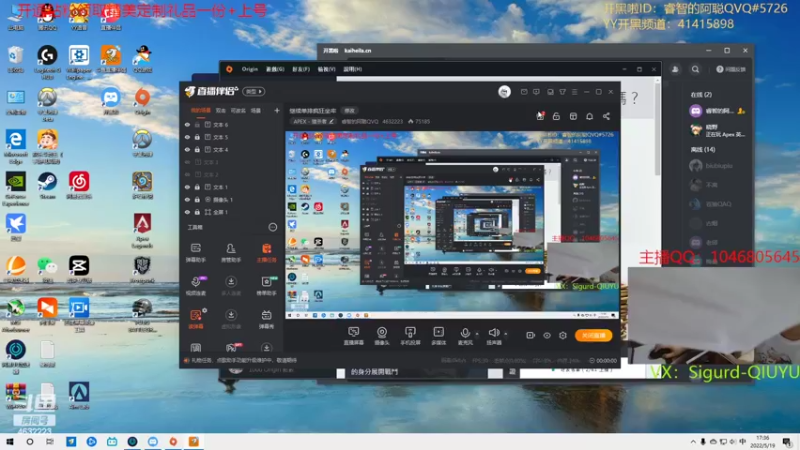The image size is (800, 450).
Task: Toggle the lock on 文本 5
Action: 197,137
